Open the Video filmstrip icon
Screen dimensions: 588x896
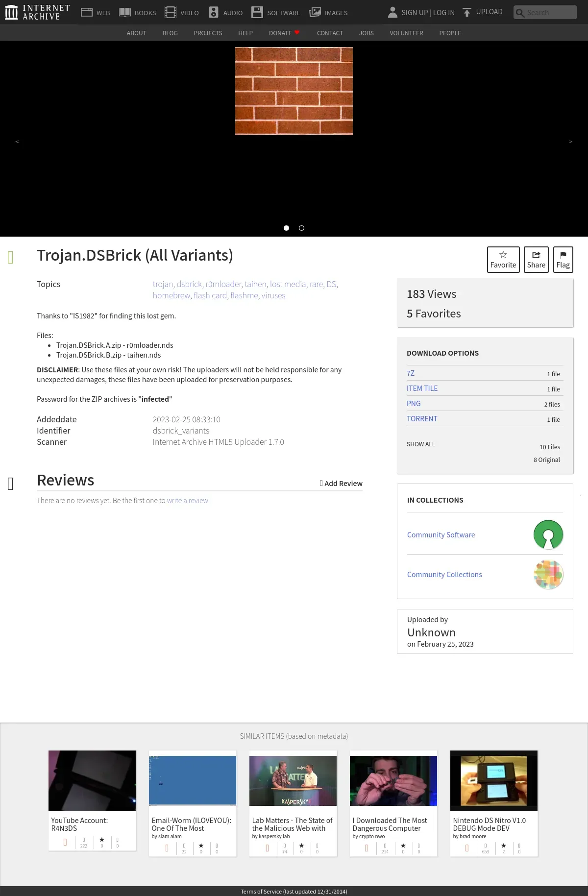coord(171,12)
